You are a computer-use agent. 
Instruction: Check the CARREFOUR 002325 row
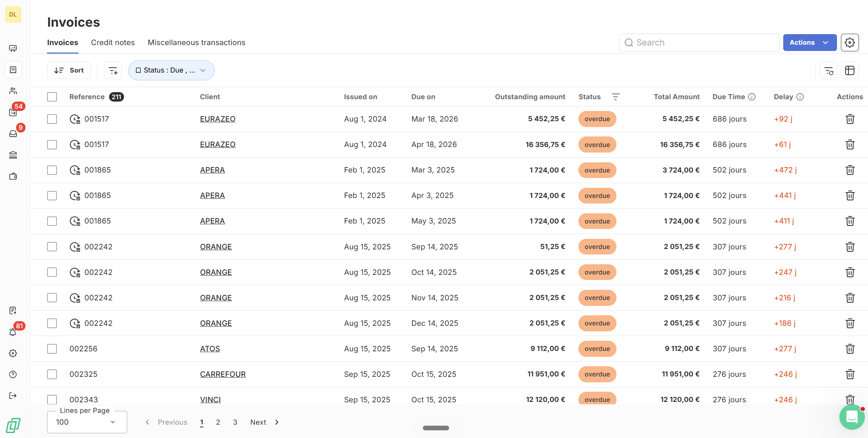coord(52,374)
